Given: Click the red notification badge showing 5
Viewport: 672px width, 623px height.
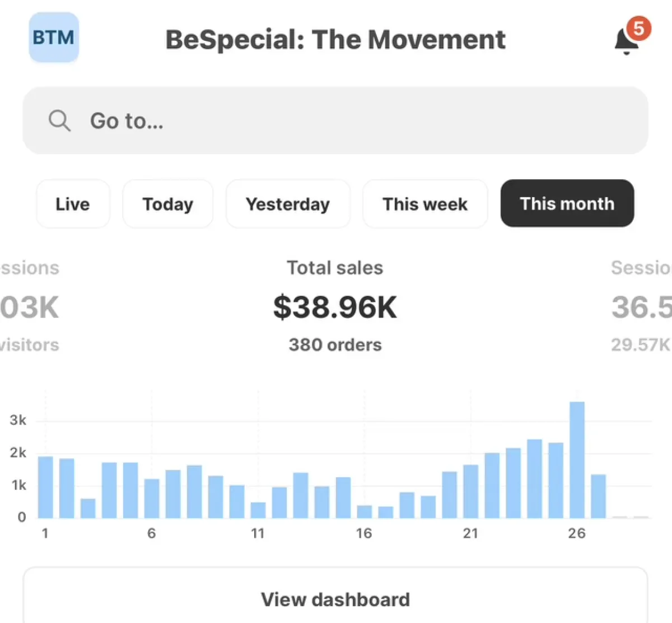Looking at the screenshot, I should point(638,28).
